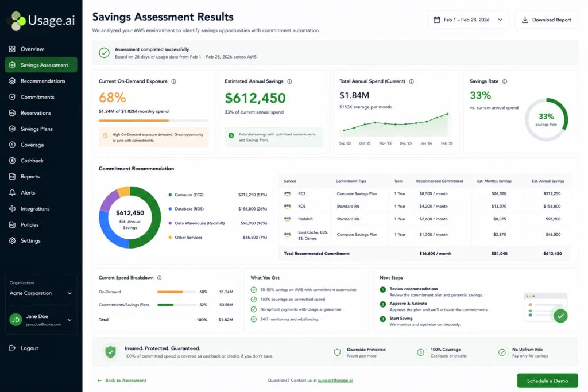Click the Est. Annual Savings donut chart
588x392 pixels.
130,218
